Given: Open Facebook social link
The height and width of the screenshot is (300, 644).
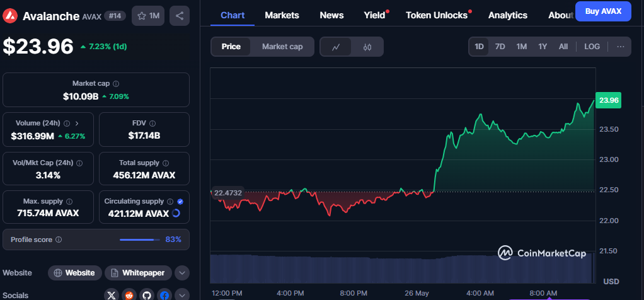Looking at the screenshot, I should (164, 295).
